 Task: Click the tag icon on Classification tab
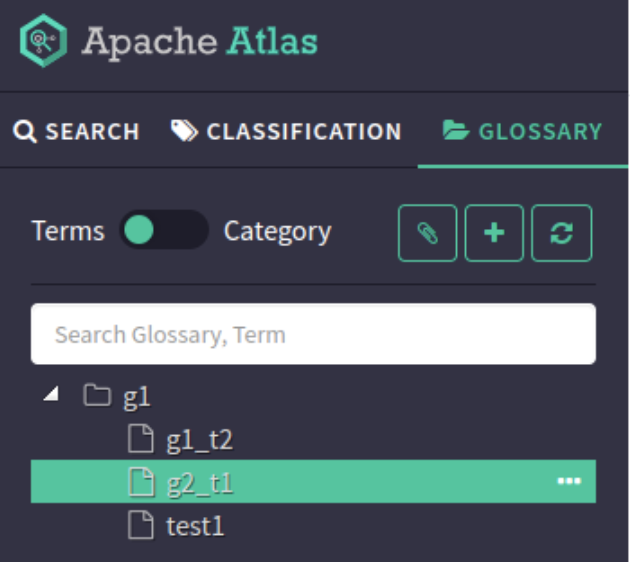pyautogui.click(x=184, y=131)
